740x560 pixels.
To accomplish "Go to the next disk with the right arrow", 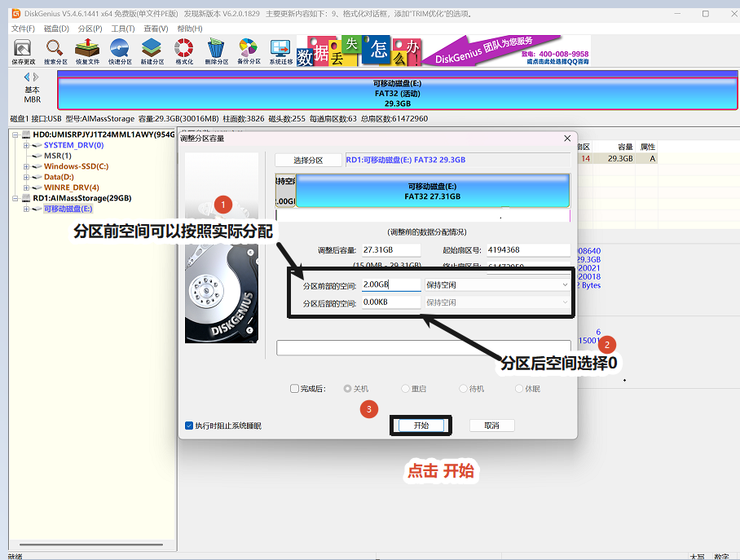I will click(x=36, y=77).
